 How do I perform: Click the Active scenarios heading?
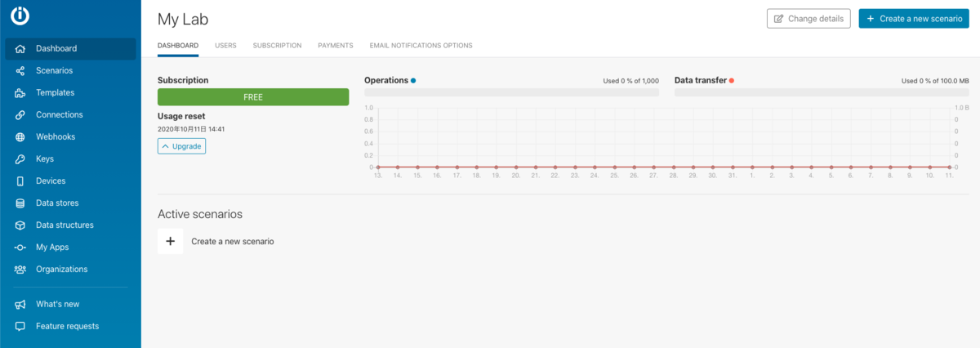pyautogui.click(x=200, y=214)
